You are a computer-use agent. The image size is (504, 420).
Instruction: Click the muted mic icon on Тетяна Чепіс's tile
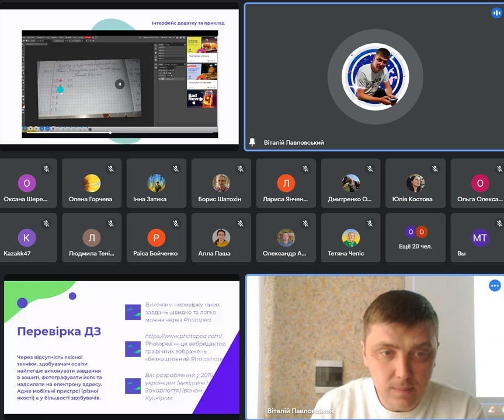pyautogui.click(x=370, y=223)
